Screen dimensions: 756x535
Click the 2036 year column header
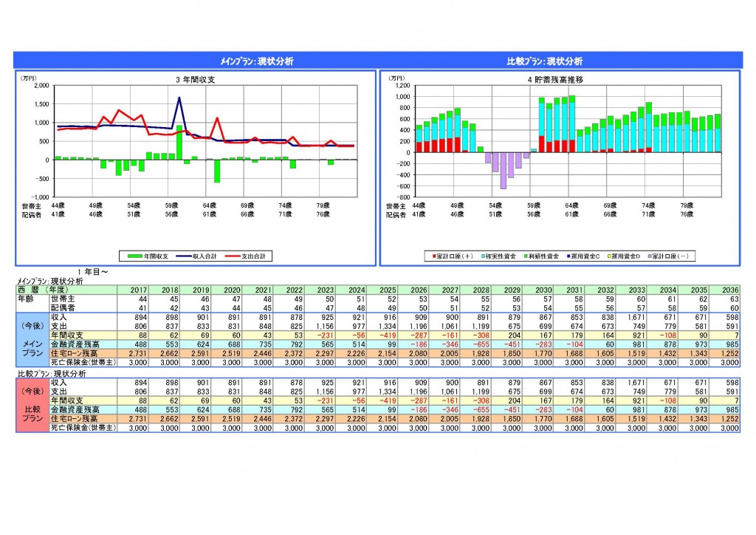pyautogui.click(x=729, y=290)
